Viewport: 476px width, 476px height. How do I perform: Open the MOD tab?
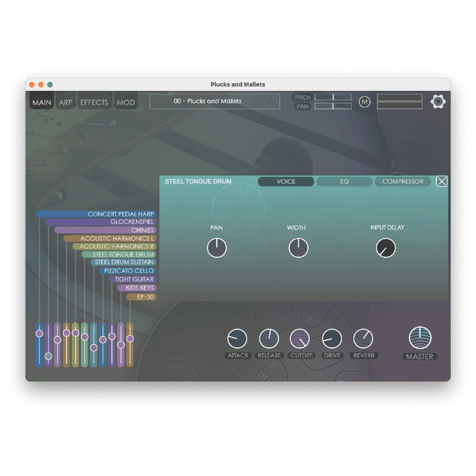click(x=126, y=100)
